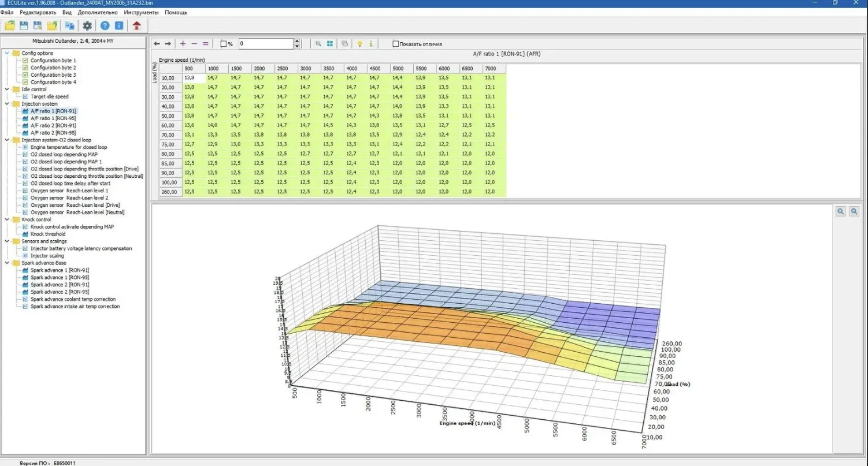Collapse the Injection system-O2 closed loop folder
The height and width of the screenshot is (466, 868).
pos(7,140)
